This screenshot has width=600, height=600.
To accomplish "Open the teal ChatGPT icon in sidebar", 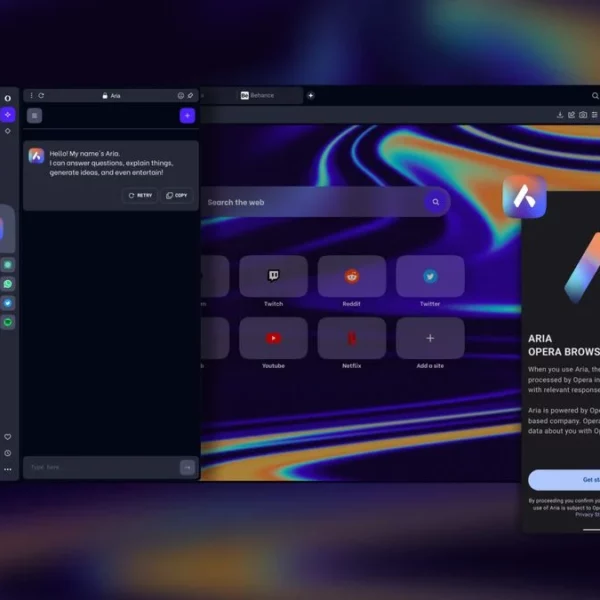I will point(8,264).
